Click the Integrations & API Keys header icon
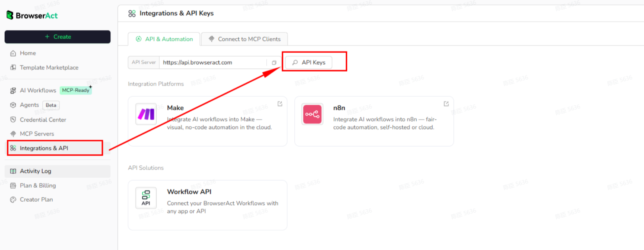This screenshot has height=250, width=644. [x=132, y=14]
